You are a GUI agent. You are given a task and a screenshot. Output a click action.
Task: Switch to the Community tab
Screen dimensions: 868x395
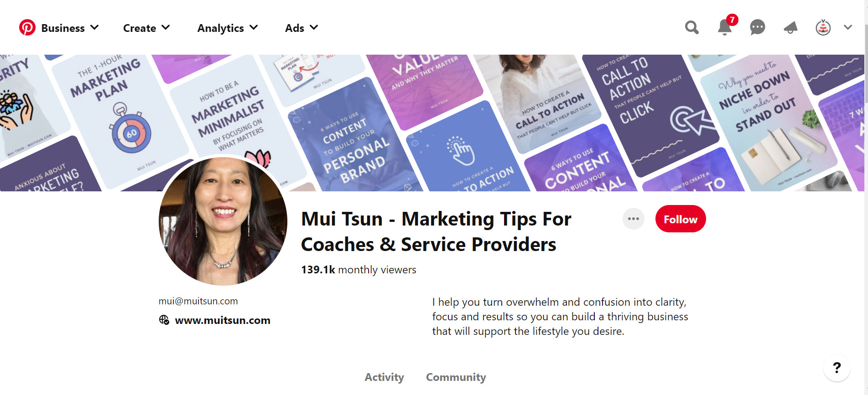coord(456,377)
